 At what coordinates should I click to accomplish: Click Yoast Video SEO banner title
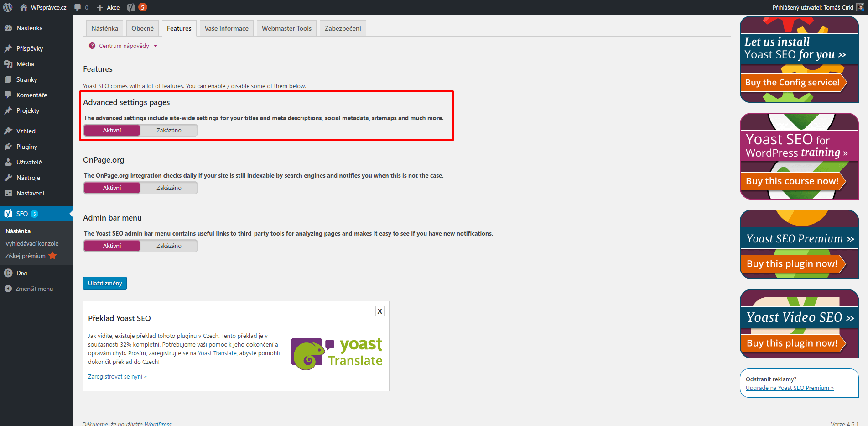(800, 317)
